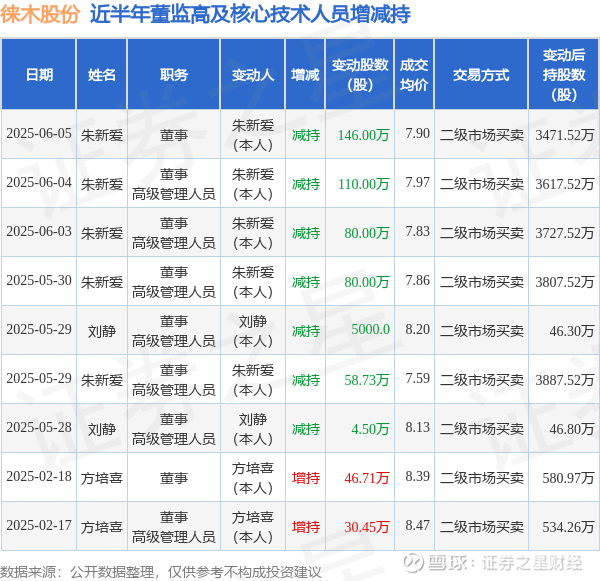This screenshot has width=600, height=581.
Task: Click the share change value 146.00万
Action: (x=364, y=135)
